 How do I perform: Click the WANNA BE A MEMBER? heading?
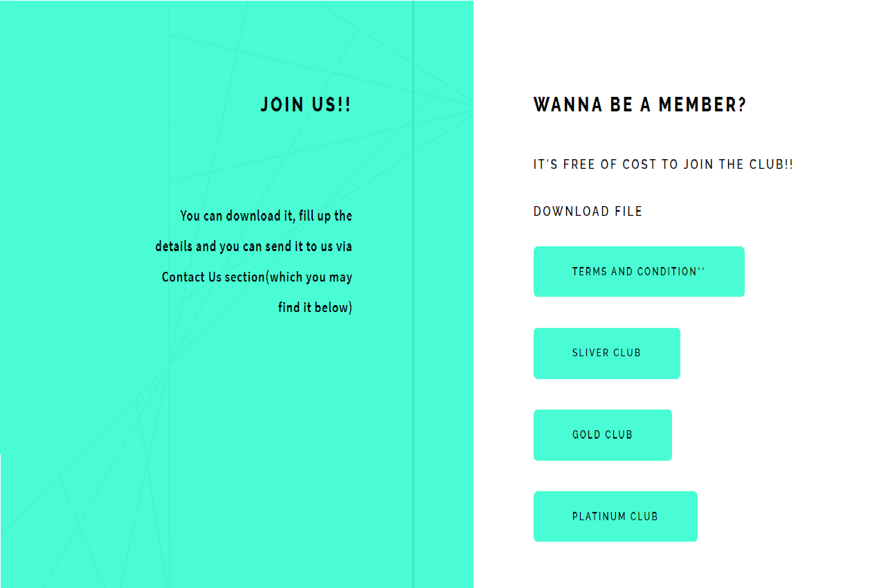pyautogui.click(x=640, y=105)
